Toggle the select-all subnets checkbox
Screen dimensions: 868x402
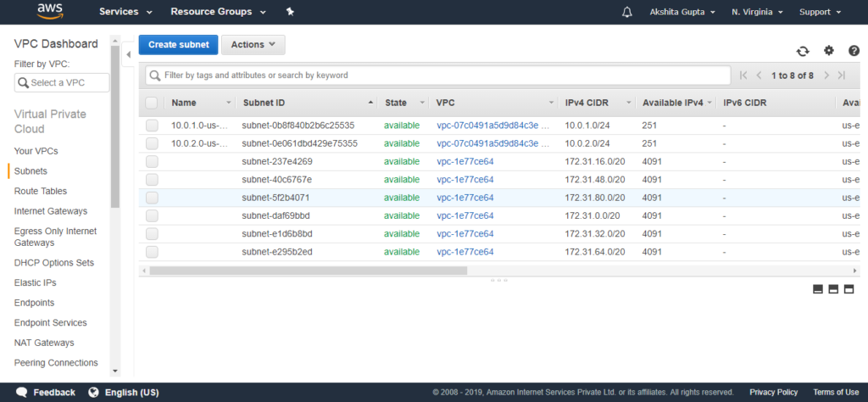(x=152, y=103)
